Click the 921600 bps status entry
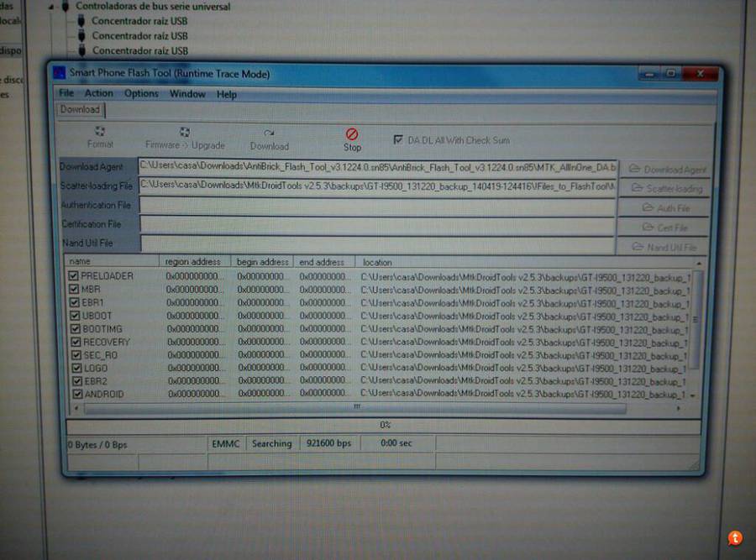The height and width of the screenshot is (560, 756). pyautogui.click(x=328, y=443)
